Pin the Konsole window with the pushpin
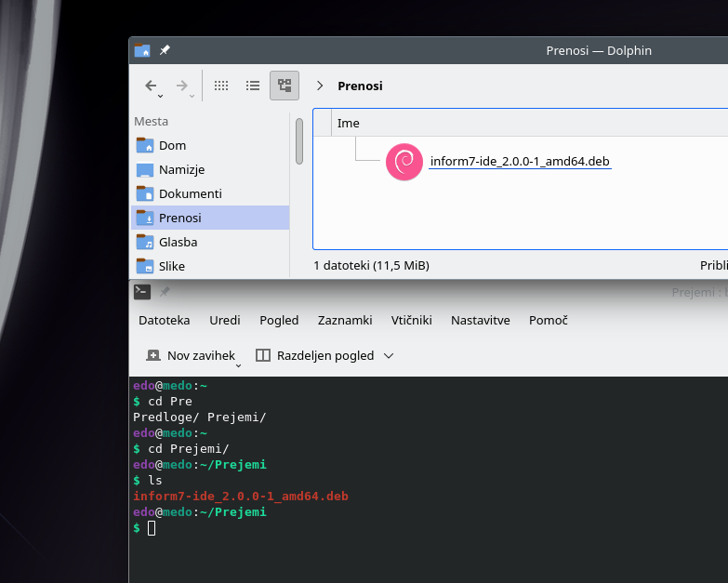The height and width of the screenshot is (583, 728). click(x=165, y=292)
